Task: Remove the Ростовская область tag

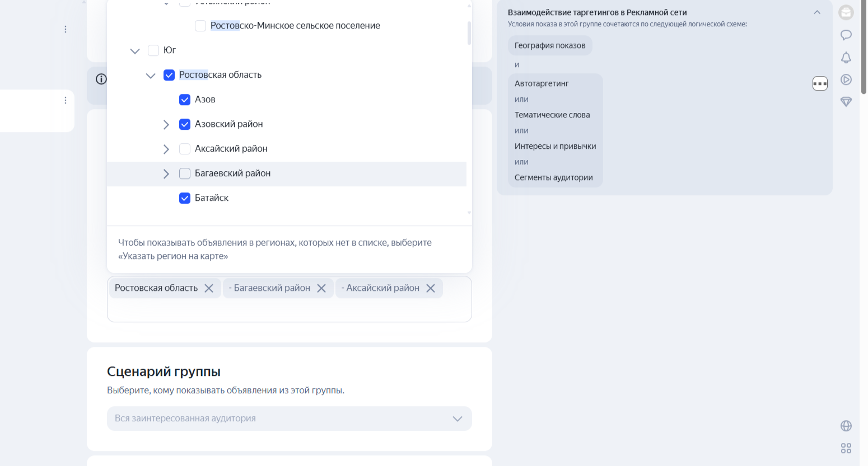Action: (x=209, y=288)
